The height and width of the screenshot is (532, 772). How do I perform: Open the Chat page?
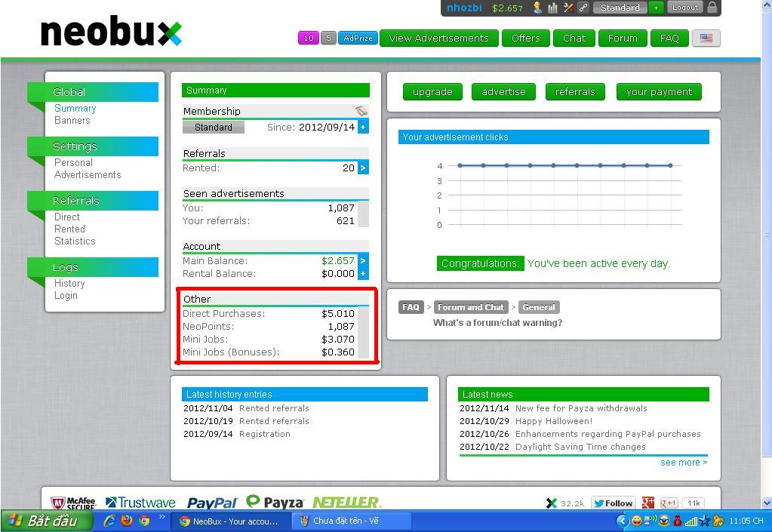574,38
